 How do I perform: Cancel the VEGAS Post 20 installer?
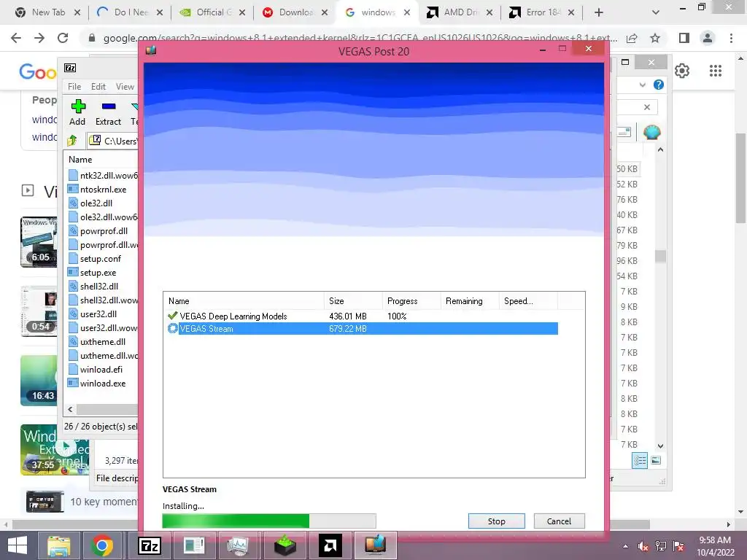[x=559, y=521]
